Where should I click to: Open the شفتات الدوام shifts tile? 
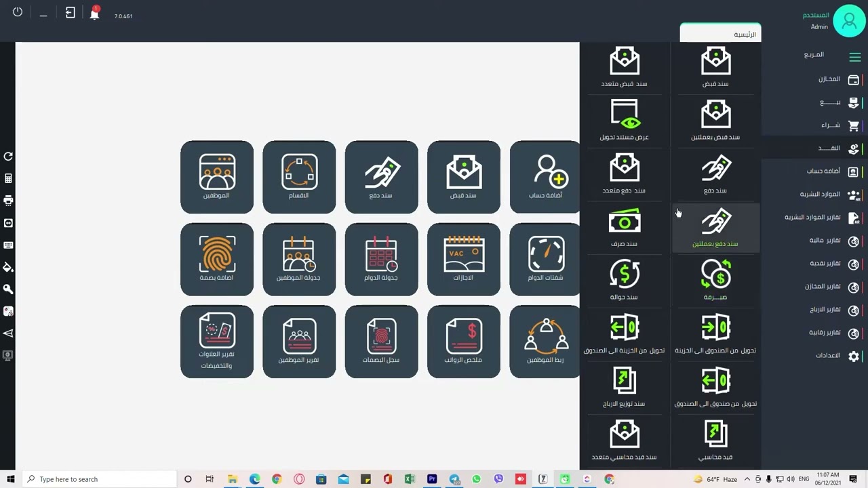click(545, 259)
